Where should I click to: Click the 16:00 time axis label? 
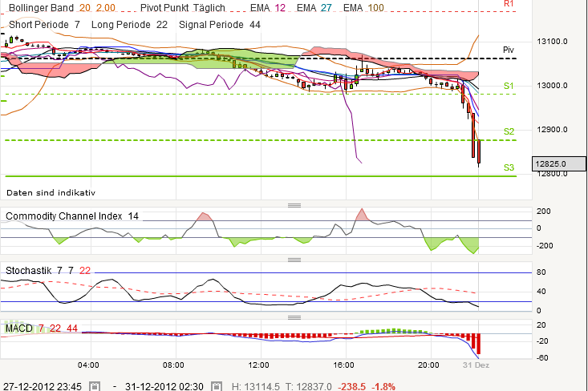[x=343, y=365]
